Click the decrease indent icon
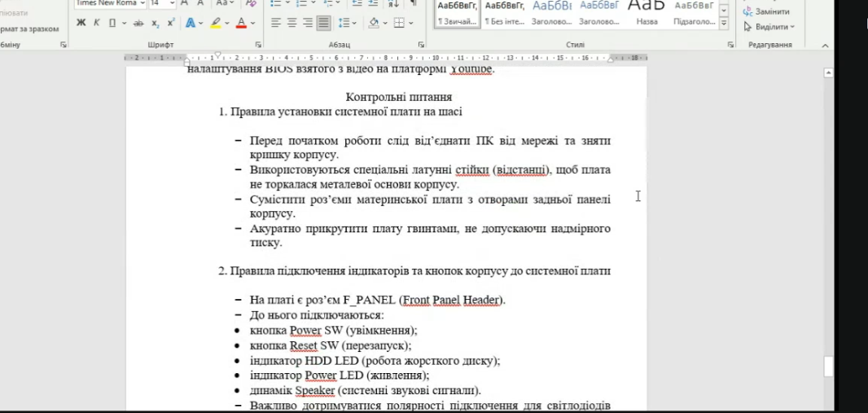Viewport: 868px width, 413px height. point(357,2)
